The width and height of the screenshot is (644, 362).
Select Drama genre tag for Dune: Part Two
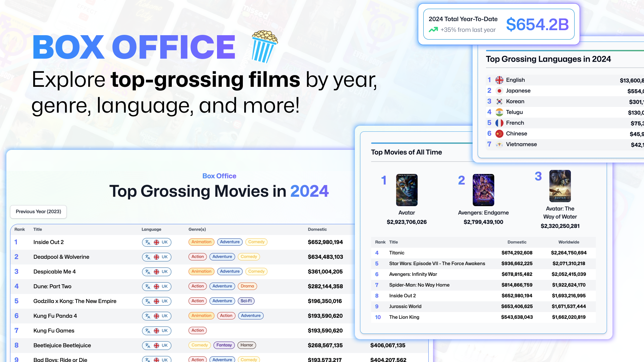click(x=247, y=286)
